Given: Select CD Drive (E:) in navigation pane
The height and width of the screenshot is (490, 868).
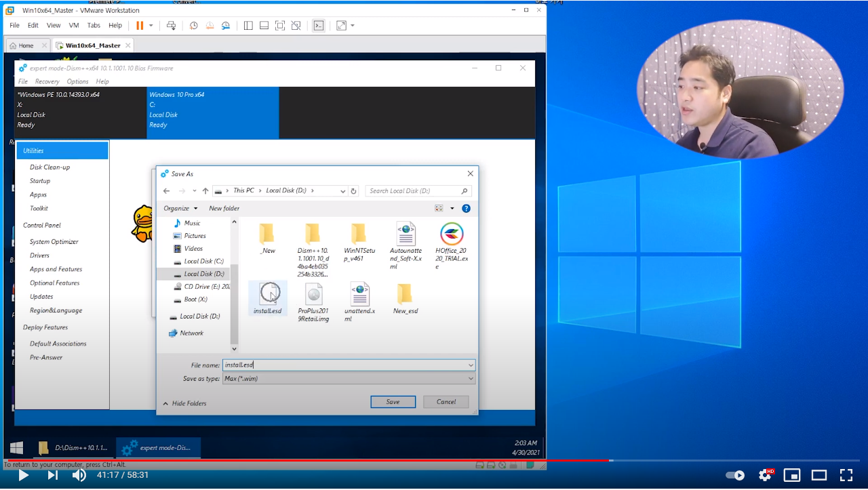Looking at the screenshot, I should click(x=201, y=287).
